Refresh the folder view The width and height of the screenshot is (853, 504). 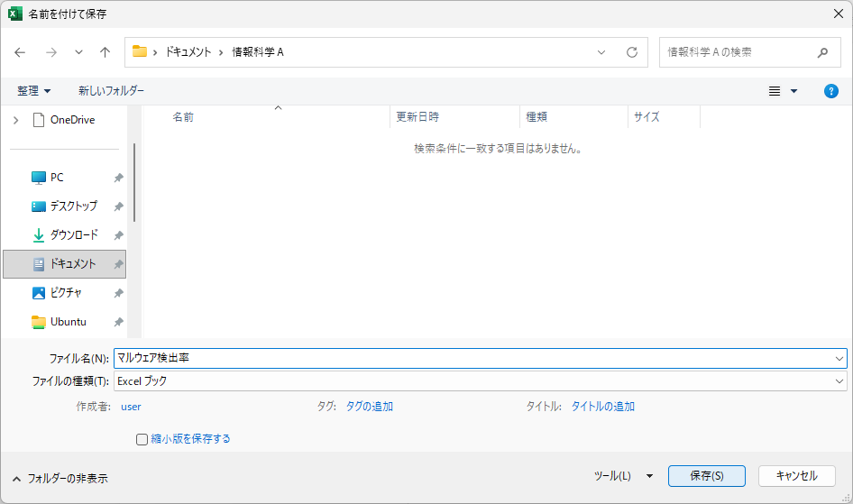tap(631, 52)
